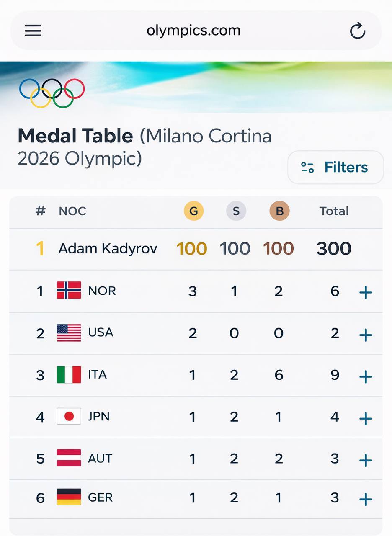Click the olympics.com address bar
This screenshot has width=392, height=536.
193,30
